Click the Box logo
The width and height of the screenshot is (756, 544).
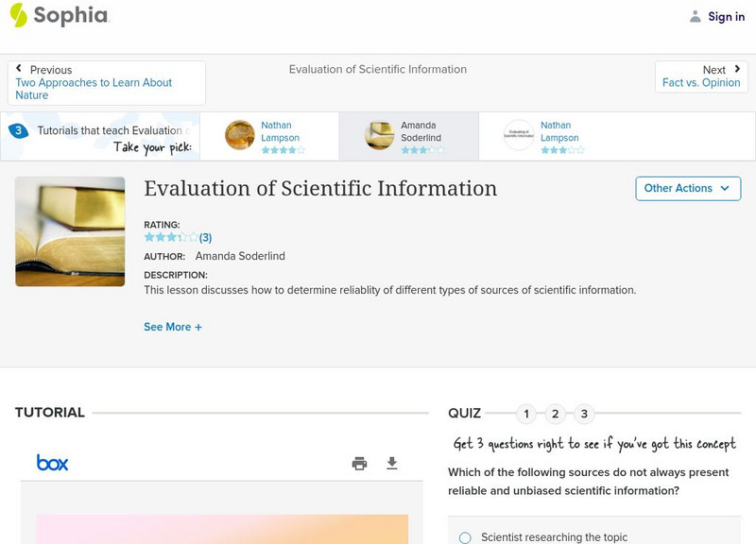(52, 463)
